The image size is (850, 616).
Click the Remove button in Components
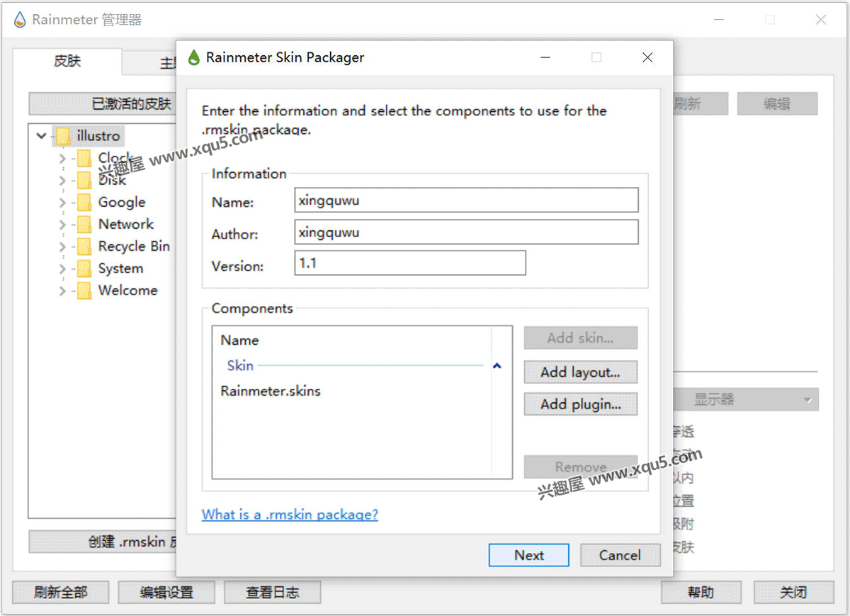(x=581, y=467)
